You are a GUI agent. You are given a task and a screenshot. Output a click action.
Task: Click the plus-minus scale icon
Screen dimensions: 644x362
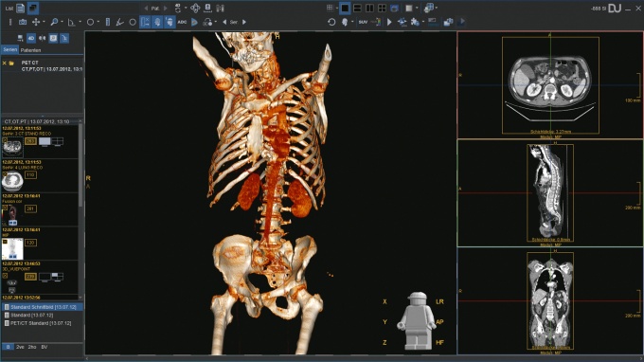point(207,8)
